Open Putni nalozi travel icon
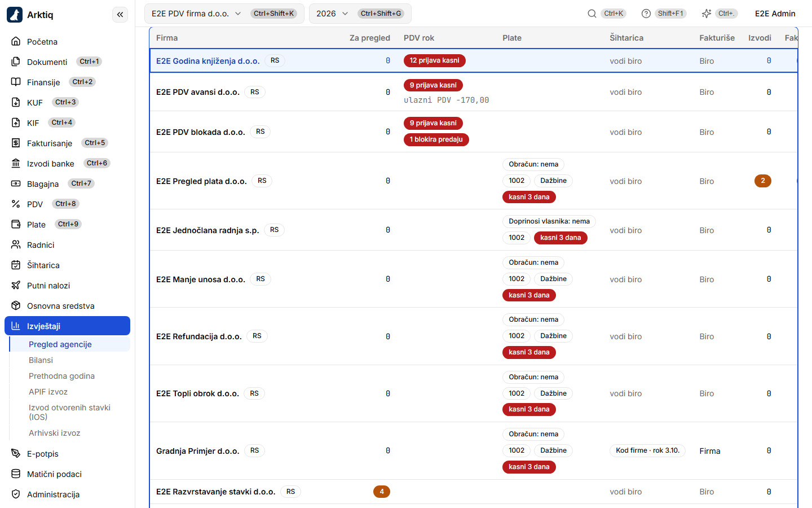Viewport: 812px width, 508px height. tap(16, 286)
